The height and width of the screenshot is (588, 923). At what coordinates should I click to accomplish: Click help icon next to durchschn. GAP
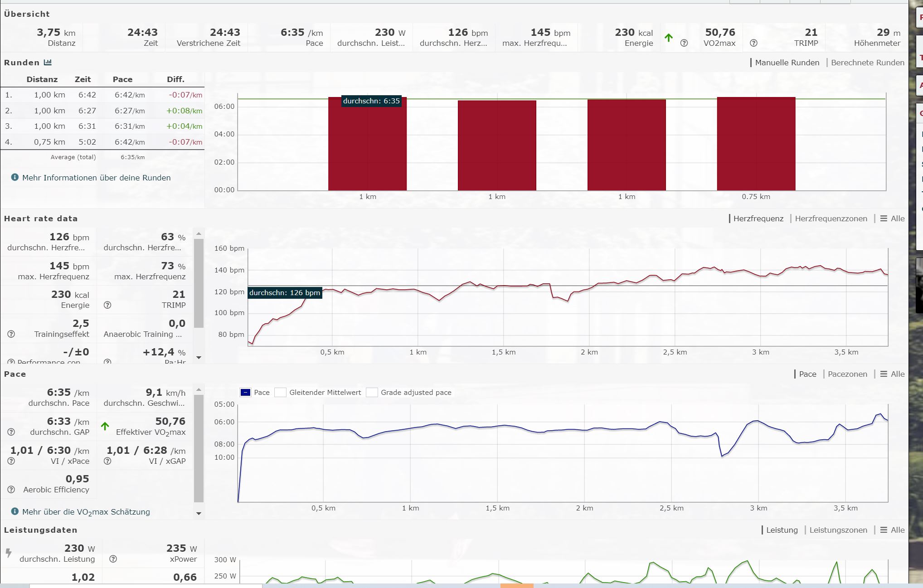tap(11, 432)
